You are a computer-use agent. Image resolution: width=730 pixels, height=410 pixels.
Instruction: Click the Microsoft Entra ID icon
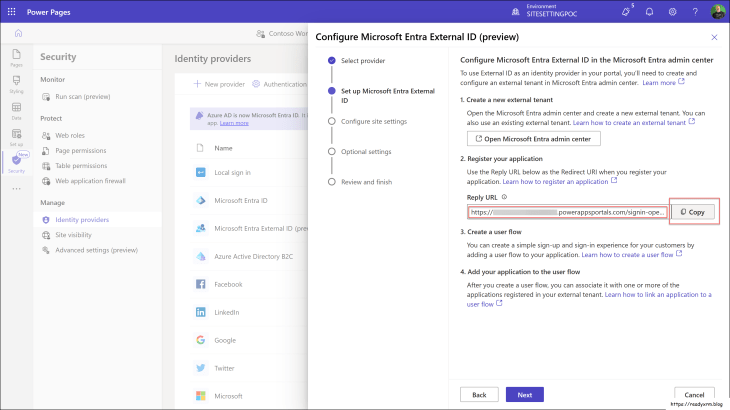[x=201, y=200]
